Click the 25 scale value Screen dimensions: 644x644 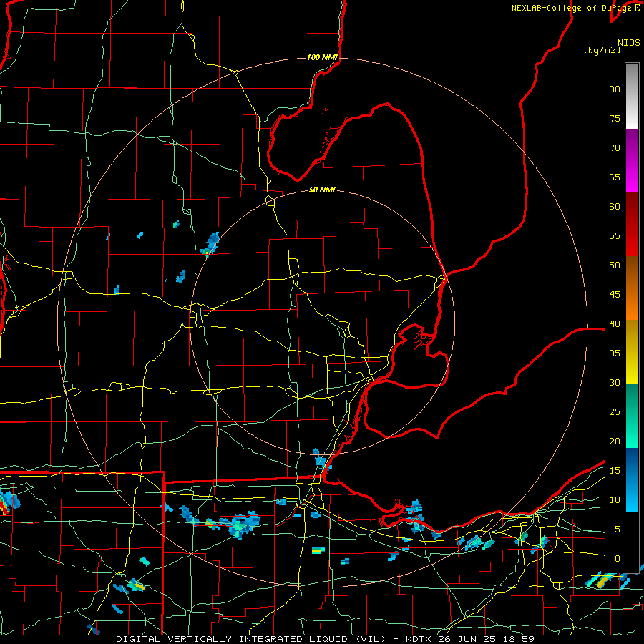tap(615, 411)
